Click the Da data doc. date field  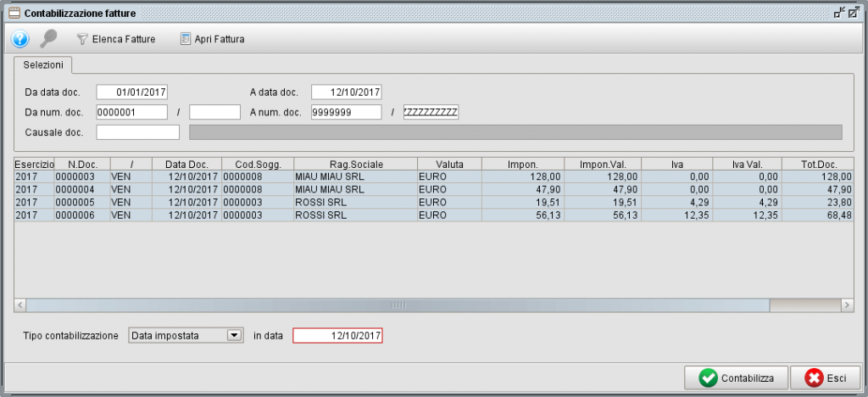tap(132, 92)
